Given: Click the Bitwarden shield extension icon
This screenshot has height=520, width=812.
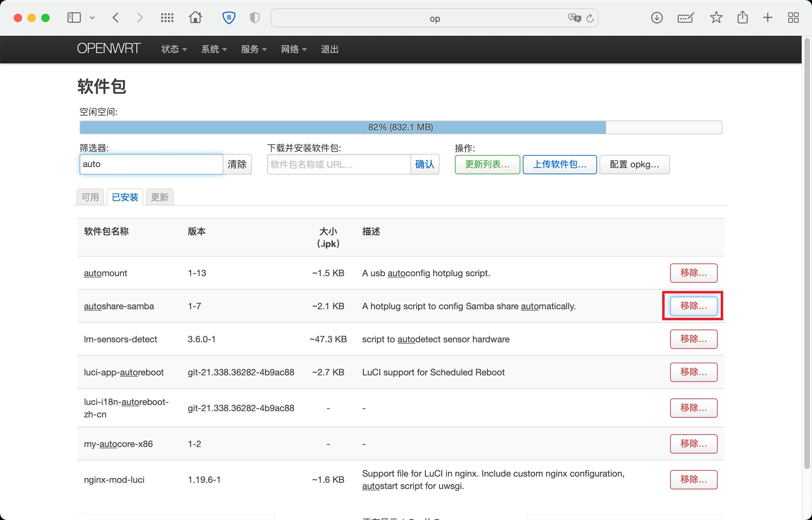Looking at the screenshot, I should [x=229, y=18].
